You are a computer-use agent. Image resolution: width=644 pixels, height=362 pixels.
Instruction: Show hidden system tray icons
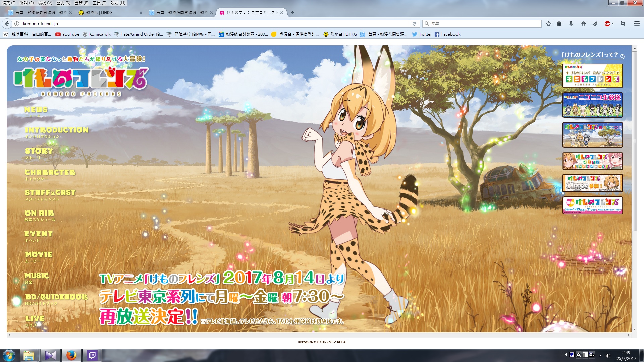pyautogui.click(x=600, y=355)
